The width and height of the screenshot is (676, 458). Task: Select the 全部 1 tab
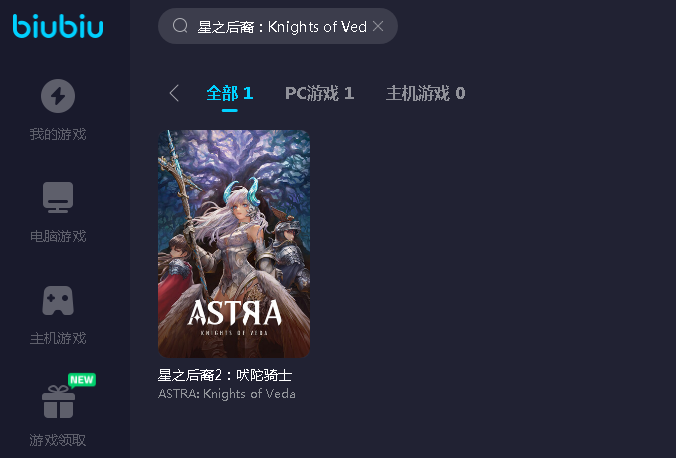click(x=229, y=93)
